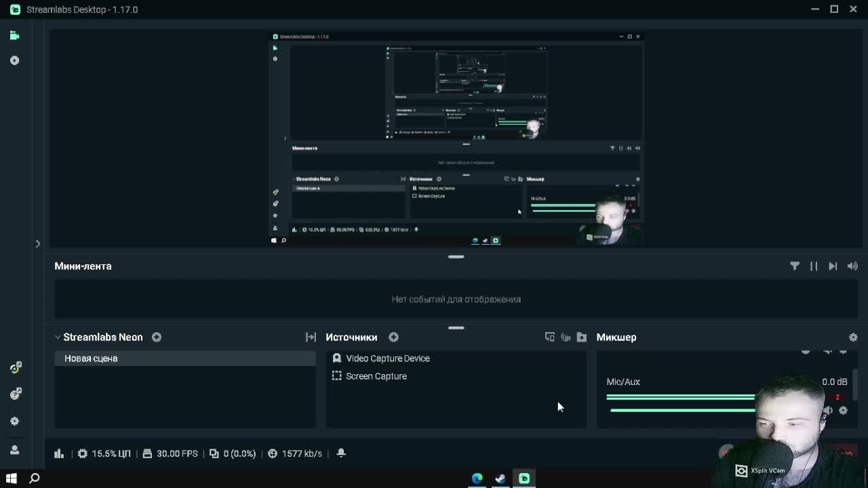Click the Mic/Aux source label

coord(623,382)
